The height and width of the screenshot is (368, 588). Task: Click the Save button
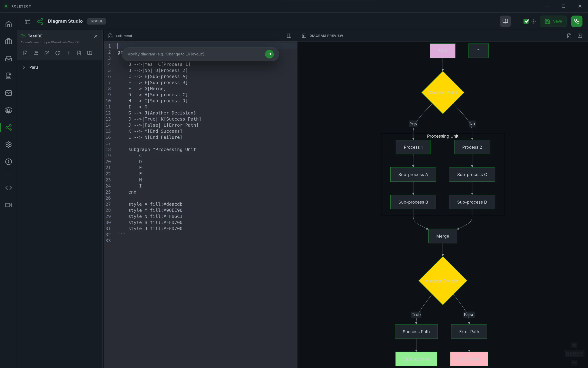click(553, 21)
